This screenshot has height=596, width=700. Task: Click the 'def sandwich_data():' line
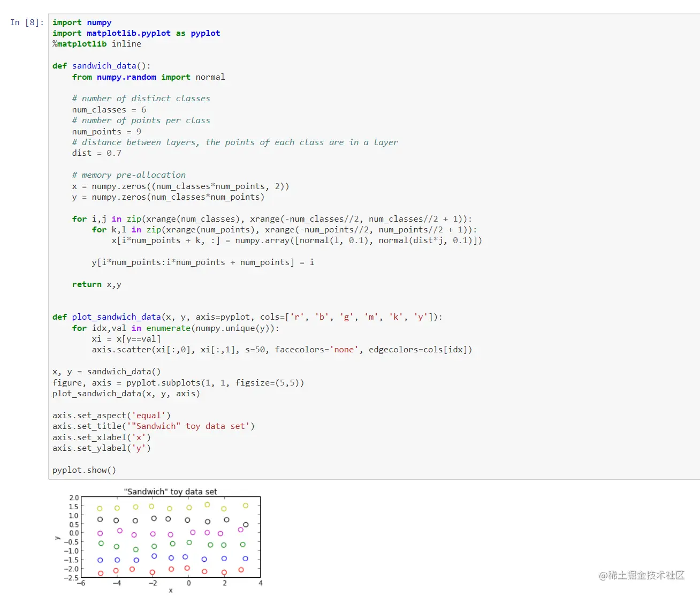click(102, 66)
